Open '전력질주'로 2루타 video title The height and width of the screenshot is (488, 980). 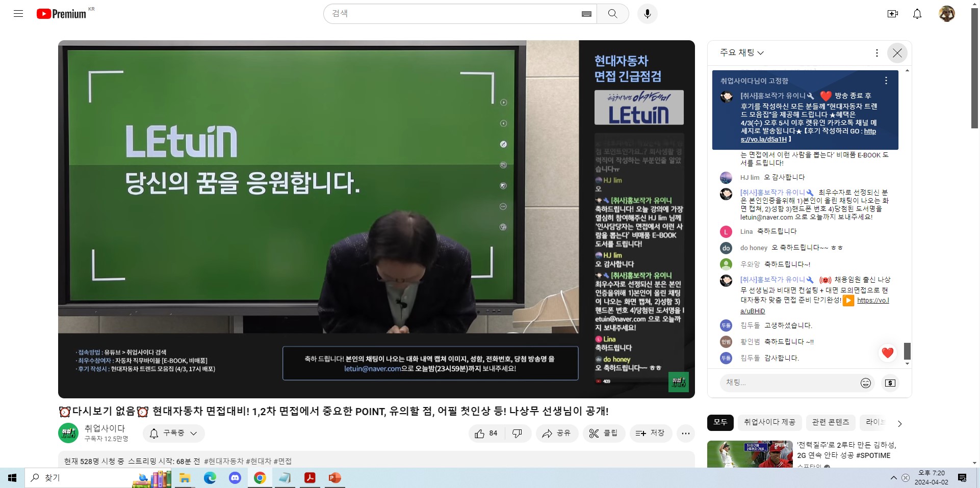click(846, 450)
